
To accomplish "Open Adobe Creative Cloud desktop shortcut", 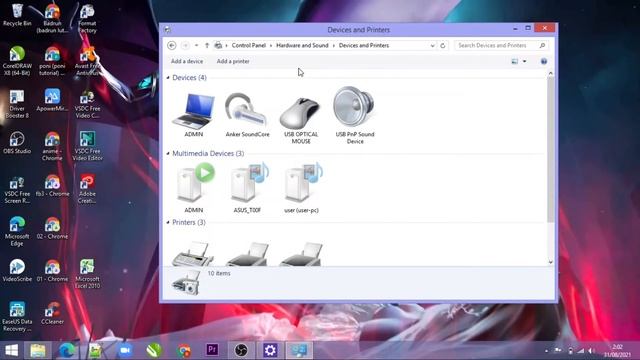I will [87, 189].
